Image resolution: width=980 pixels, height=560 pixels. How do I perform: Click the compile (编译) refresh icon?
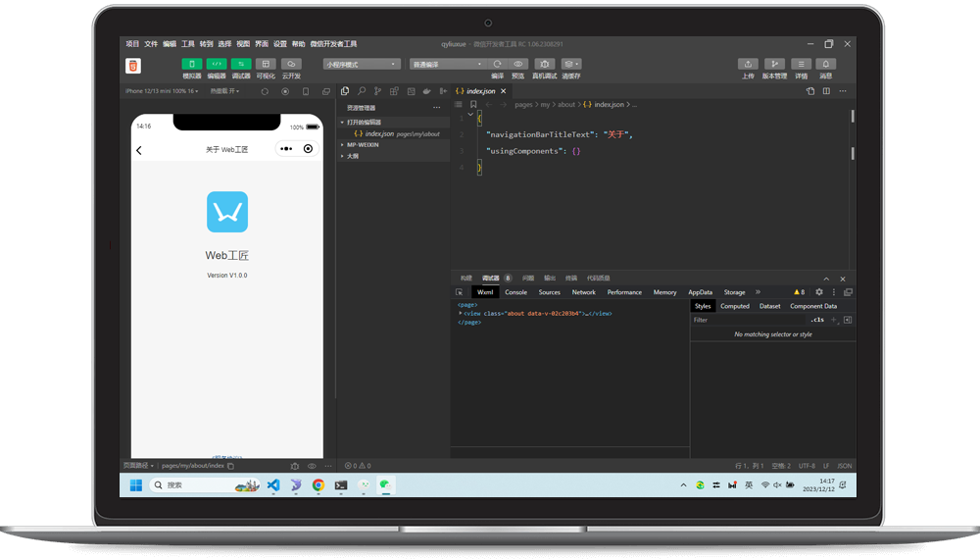[498, 64]
